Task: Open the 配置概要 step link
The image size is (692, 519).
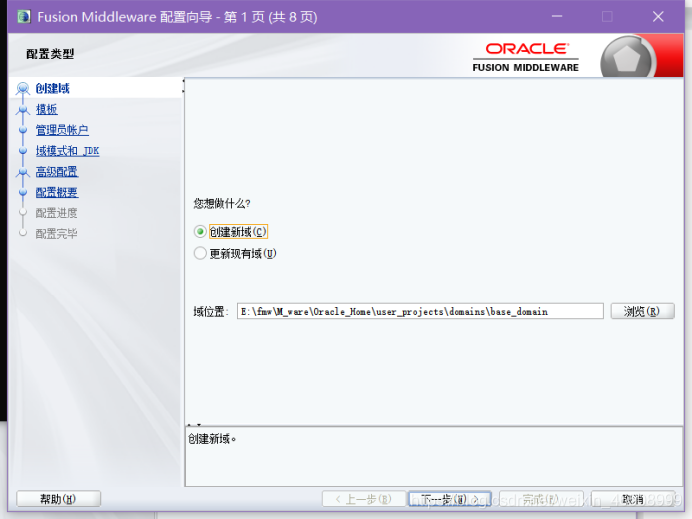Action: coord(57,192)
